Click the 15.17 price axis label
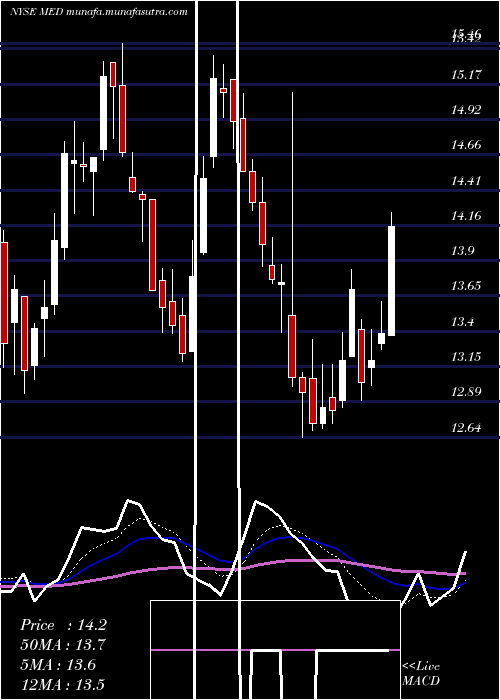 pyautogui.click(x=467, y=74)
